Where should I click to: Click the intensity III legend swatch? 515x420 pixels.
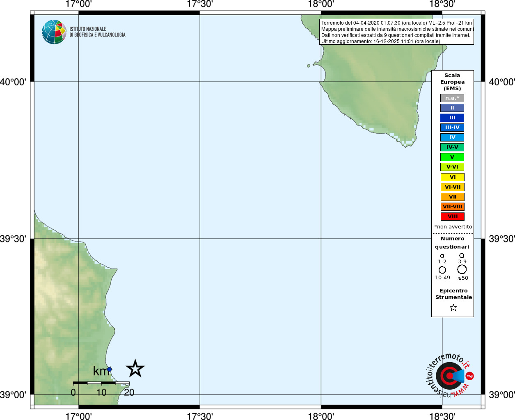(x=452, y=118)
